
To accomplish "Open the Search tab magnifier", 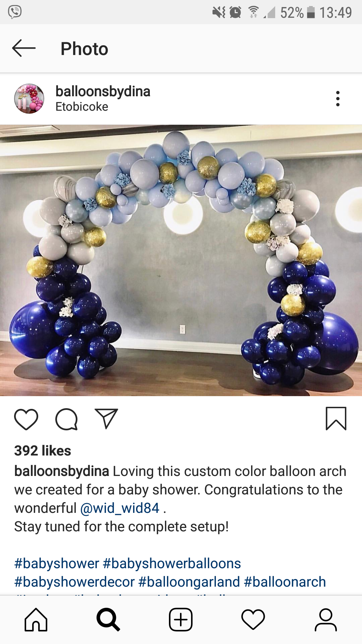I will [108, 620].
